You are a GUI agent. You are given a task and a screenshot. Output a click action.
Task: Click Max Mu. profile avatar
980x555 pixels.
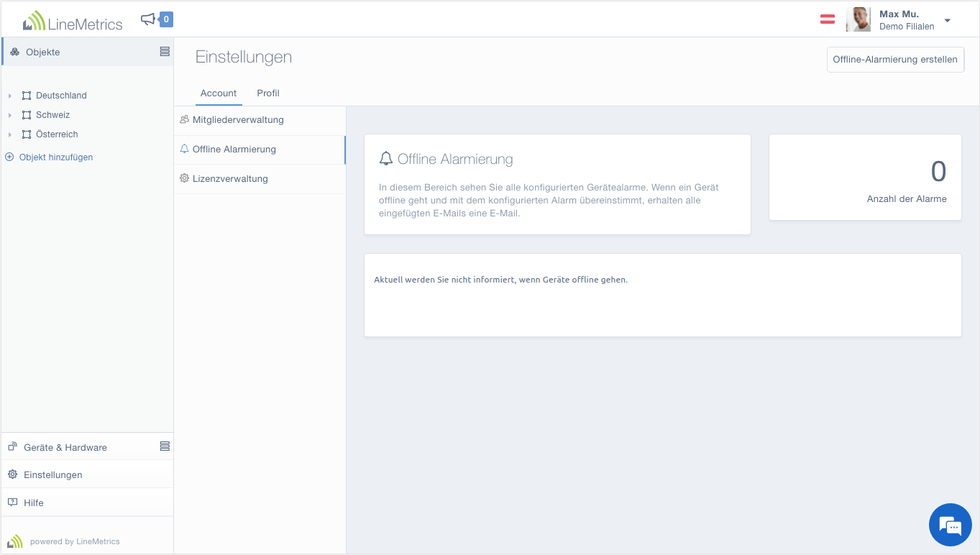tap(858, 19)
